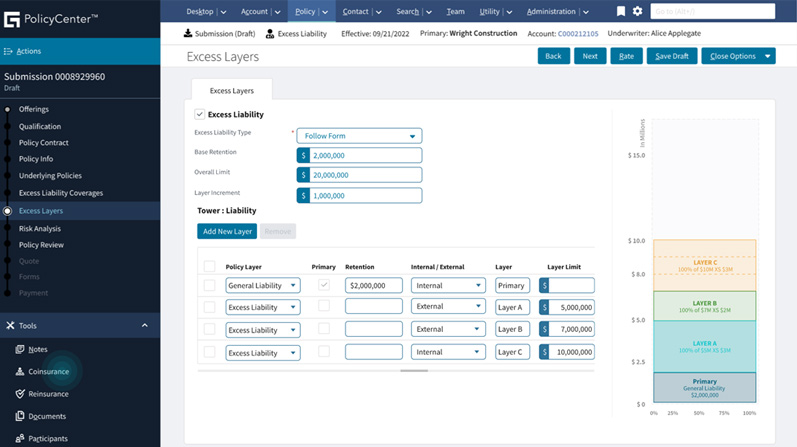797x447 pixels.
Task: Open the Notes tool icon
Action: tap(20, 349)
